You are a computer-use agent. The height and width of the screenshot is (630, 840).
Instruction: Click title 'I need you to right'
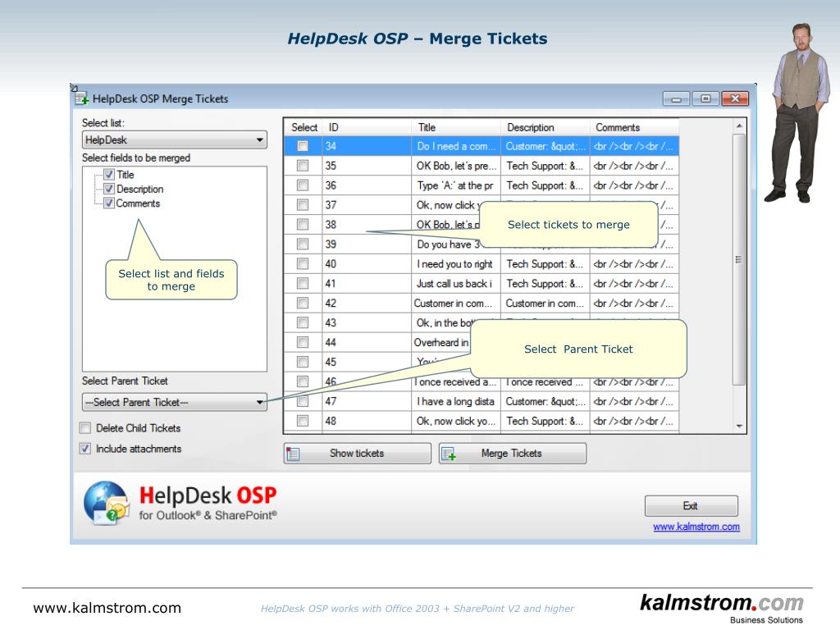[x=456, y=263]
